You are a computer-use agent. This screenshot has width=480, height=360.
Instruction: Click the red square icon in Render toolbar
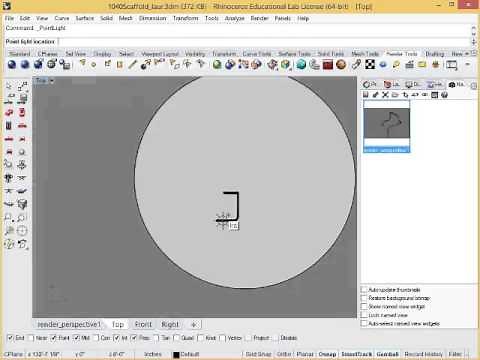tap(328, 64)
